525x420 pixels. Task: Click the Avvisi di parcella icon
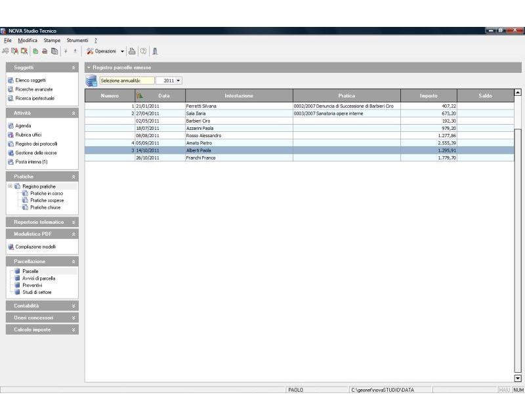pos(18,278)
